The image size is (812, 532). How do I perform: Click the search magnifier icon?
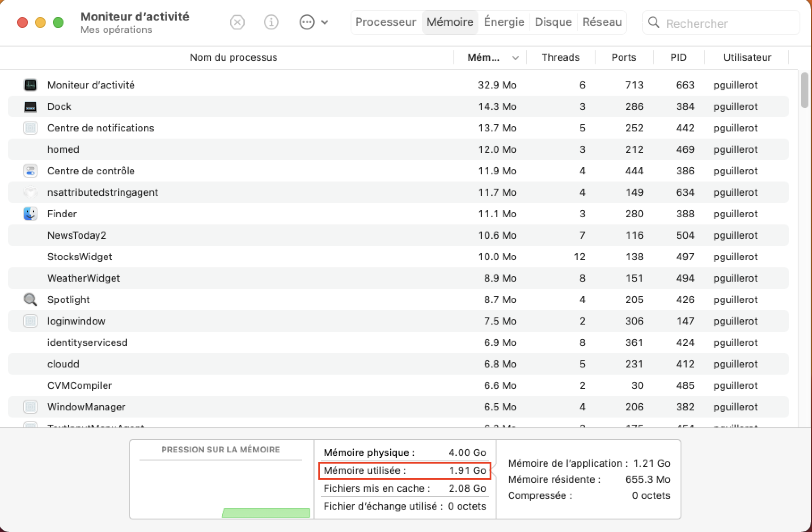point(653,22)
